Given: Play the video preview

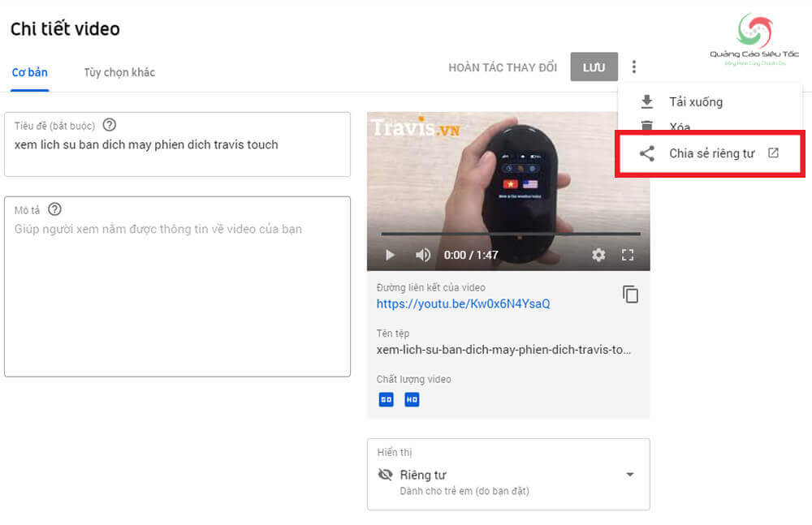Looking at the screenshot, I should point(390,255).
